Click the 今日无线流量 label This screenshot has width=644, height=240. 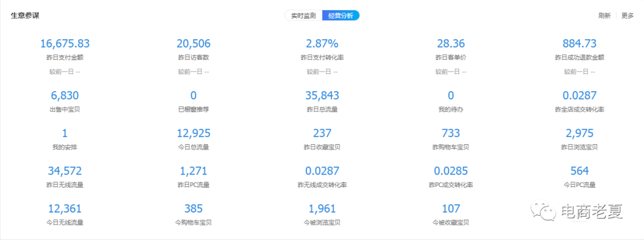point(65,222)
